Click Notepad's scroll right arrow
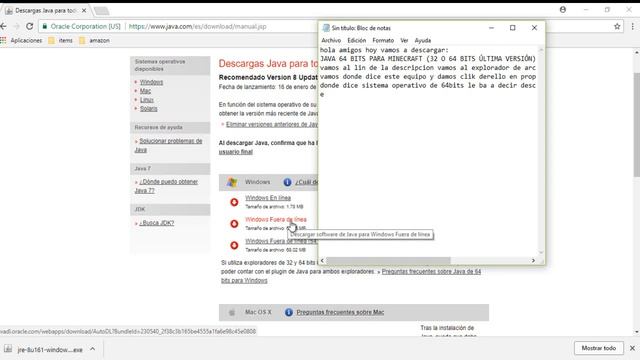 click(x=533, y=260)
